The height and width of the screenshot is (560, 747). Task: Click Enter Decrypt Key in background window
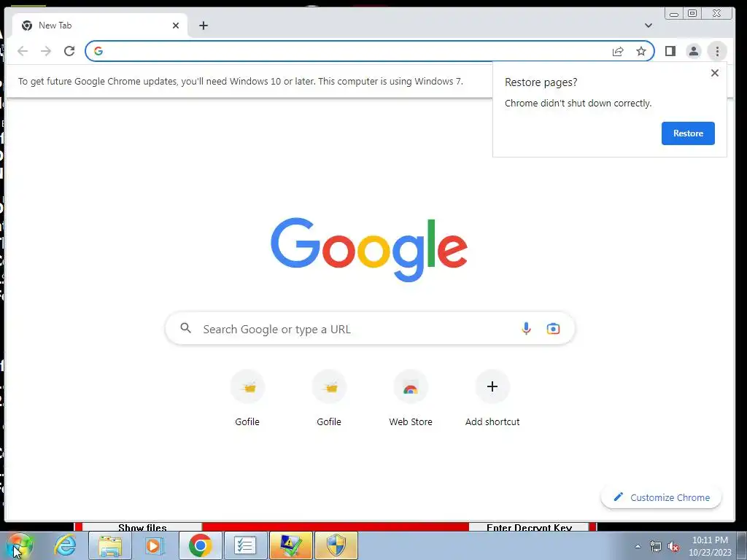tap(529, 528)
